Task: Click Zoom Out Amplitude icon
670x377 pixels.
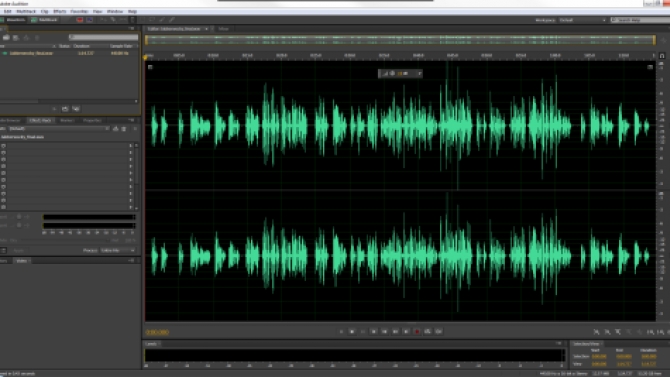Action: click(x=607, y=332)
